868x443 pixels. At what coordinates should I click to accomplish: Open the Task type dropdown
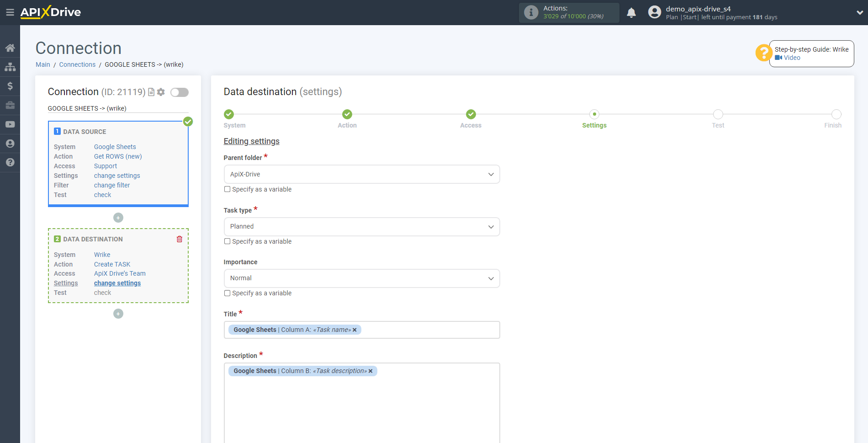pyautogui.click(x=362, y=227)
